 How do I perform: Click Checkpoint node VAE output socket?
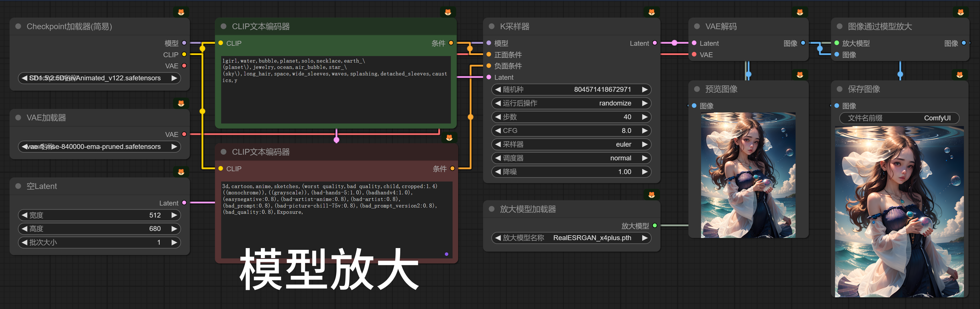(184, 66)
